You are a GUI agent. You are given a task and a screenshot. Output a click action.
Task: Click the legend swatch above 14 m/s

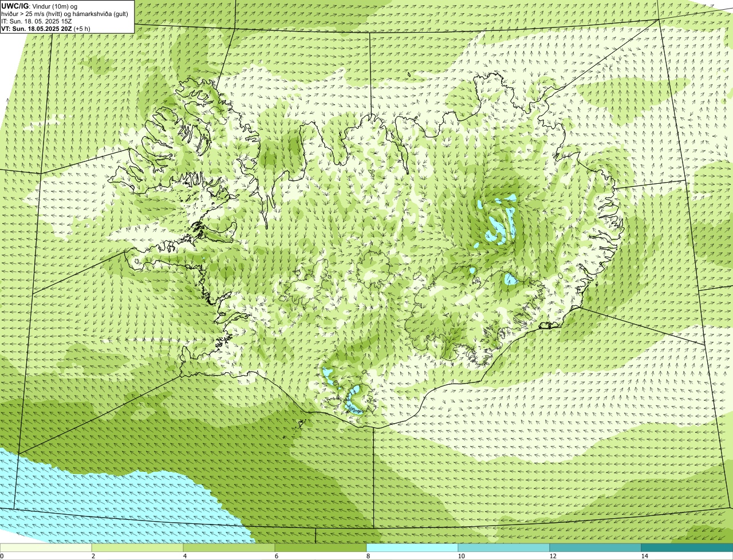pos(687,547)
